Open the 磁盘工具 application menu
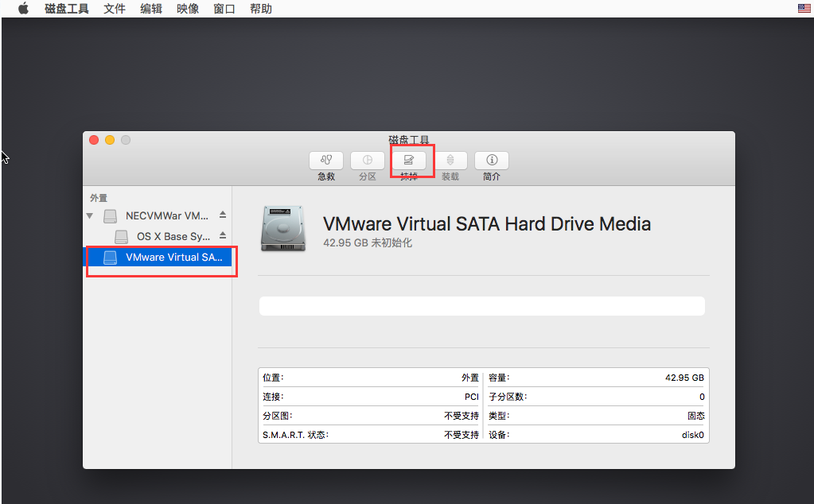The image size is (814, 504). (67, 9)
